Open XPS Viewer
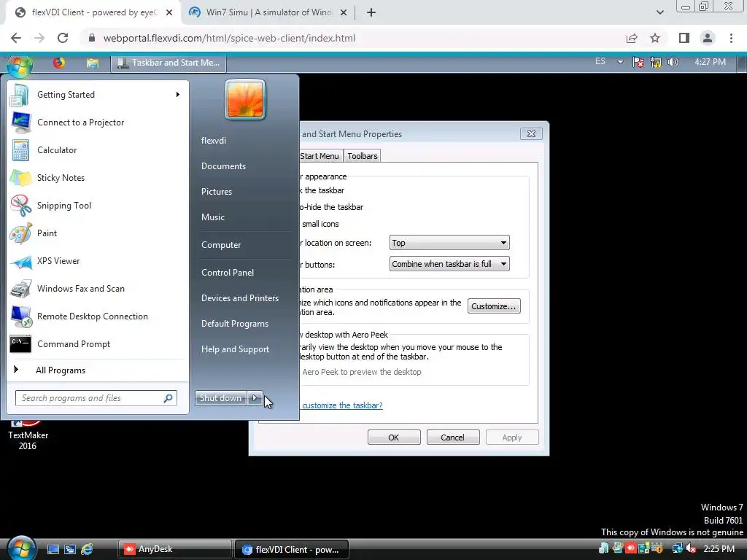Screen dimensions: 747x560 pos(98,261)
